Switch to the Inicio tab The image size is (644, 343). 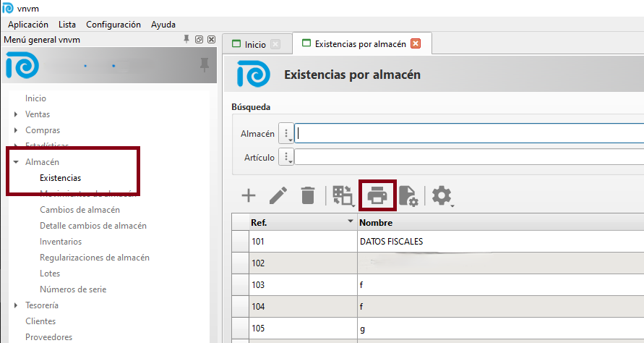254,44
